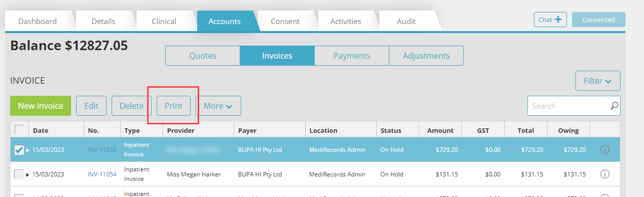Switch to the Details tab
The width and height of the screenshot is (644, 197).
(x=104, y=21)
